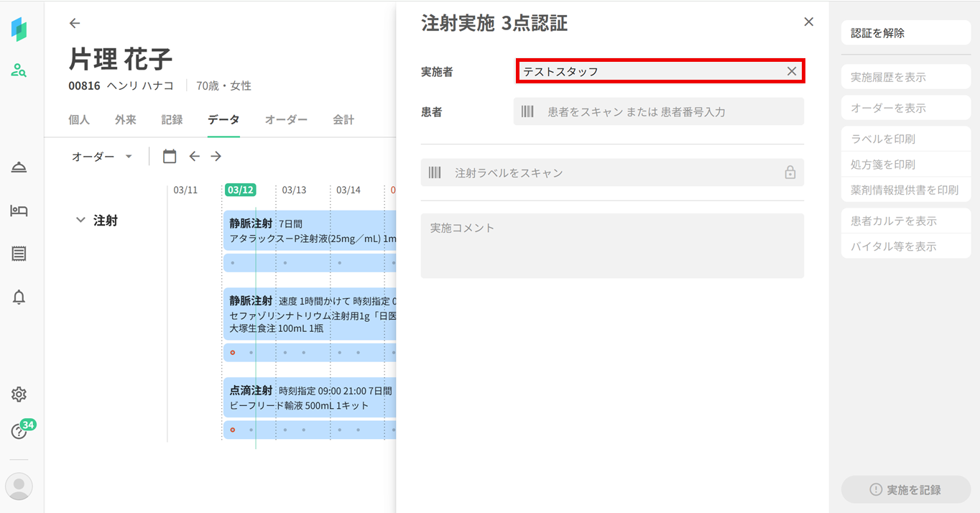This screenshot has height=513, width=980.
Task: Go to next date range arrow
Action: tap(216, 156)
